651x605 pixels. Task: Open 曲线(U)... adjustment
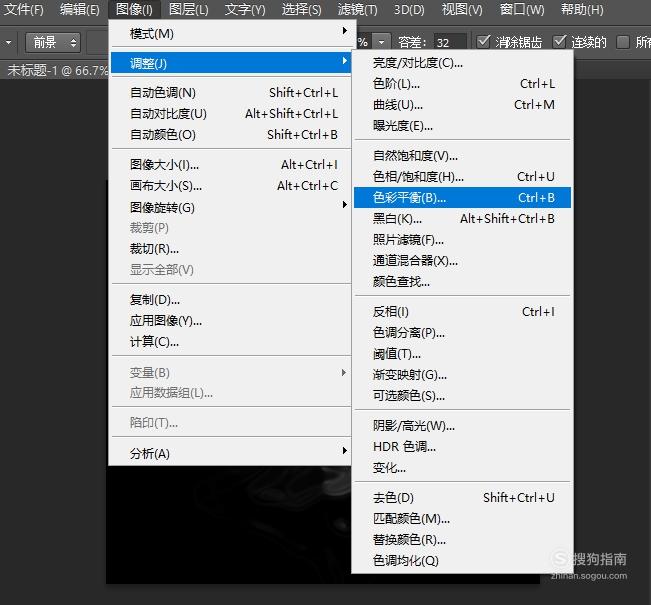(x=462, y=105)
